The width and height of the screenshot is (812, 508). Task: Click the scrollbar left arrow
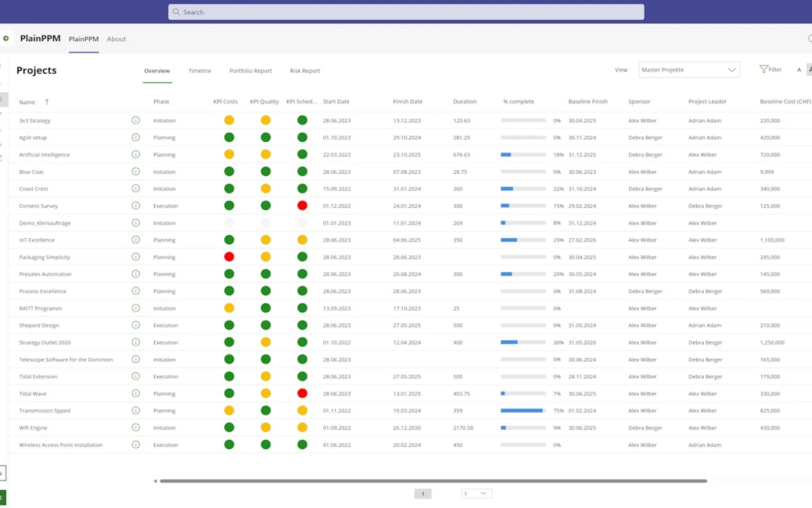(x=155, y=481)
